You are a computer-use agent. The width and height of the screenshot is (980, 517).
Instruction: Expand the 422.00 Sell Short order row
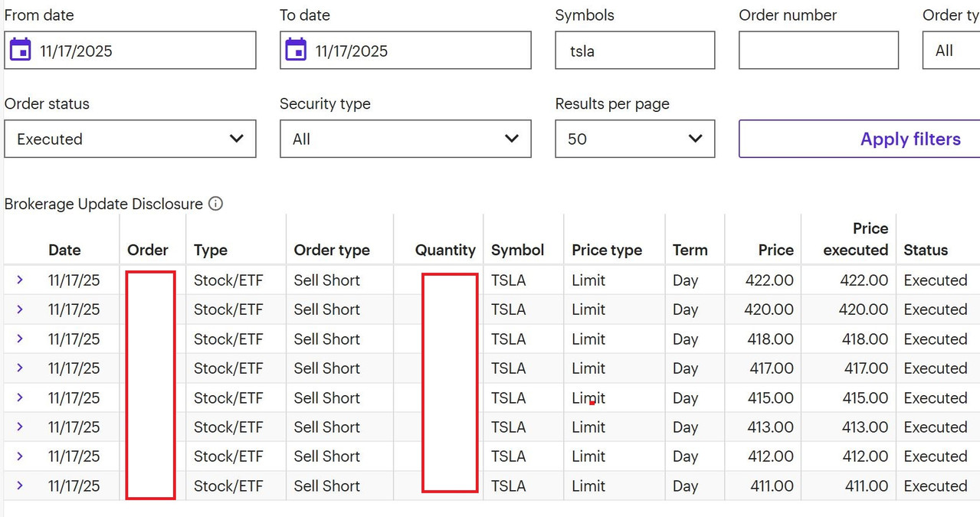coord(20,280)
